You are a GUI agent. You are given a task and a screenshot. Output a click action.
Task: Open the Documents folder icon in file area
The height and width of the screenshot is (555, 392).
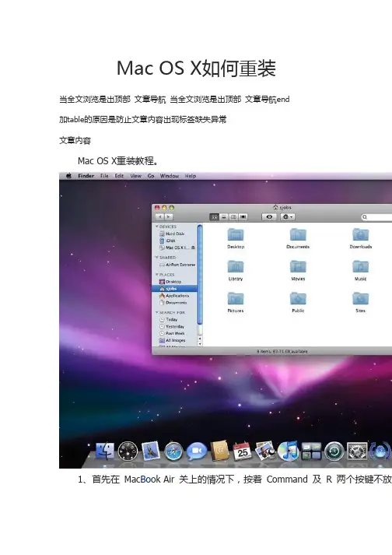[298, 238]
